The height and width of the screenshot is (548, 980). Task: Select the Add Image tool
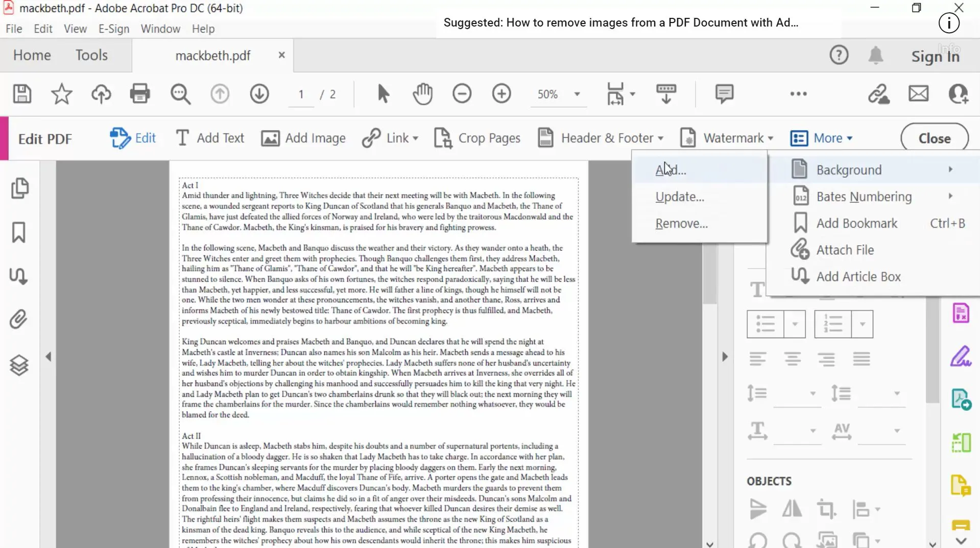pos(304,138)
